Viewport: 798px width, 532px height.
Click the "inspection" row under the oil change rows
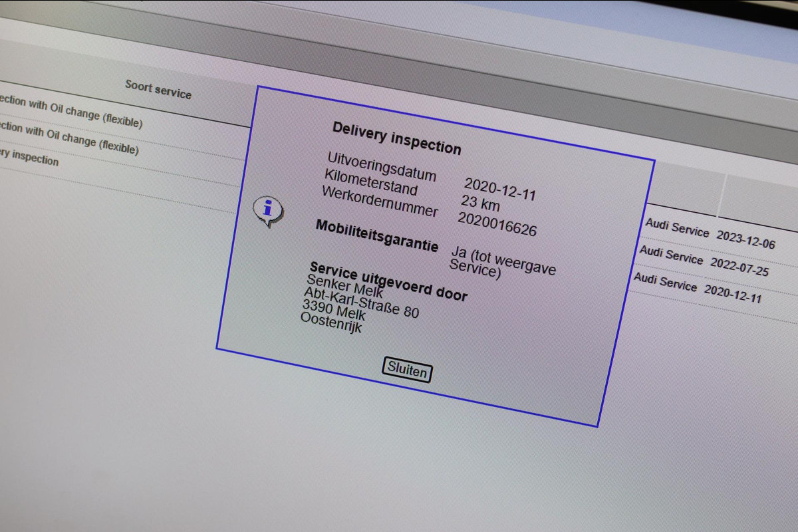coord(30,158)
